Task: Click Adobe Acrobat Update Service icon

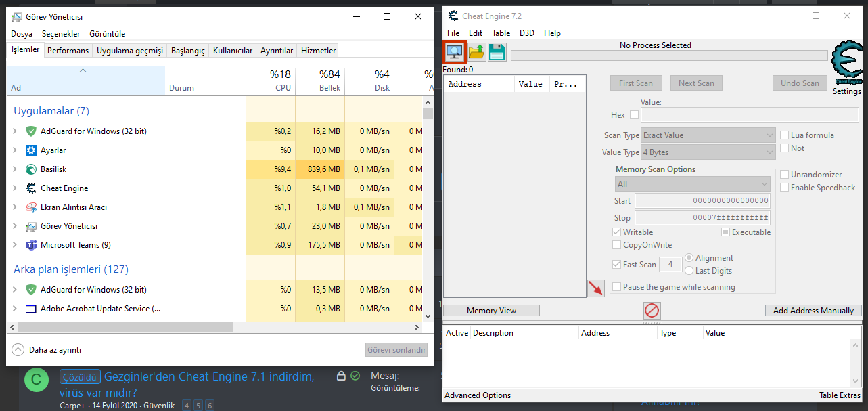Action: (x=30, y=309)
